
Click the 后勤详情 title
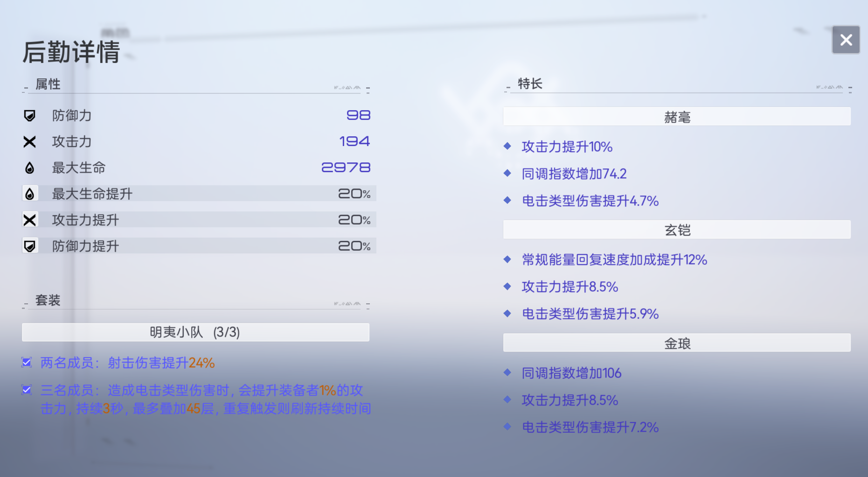(71, 52)
